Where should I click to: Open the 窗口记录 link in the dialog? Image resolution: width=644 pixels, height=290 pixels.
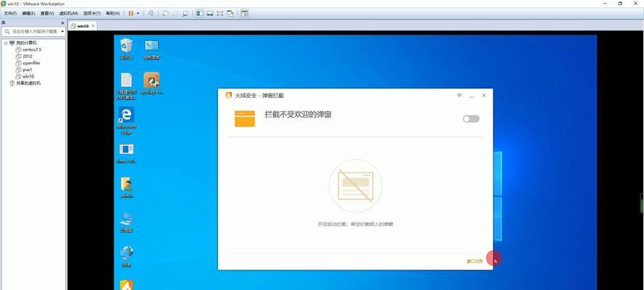(x=474, y=261)
